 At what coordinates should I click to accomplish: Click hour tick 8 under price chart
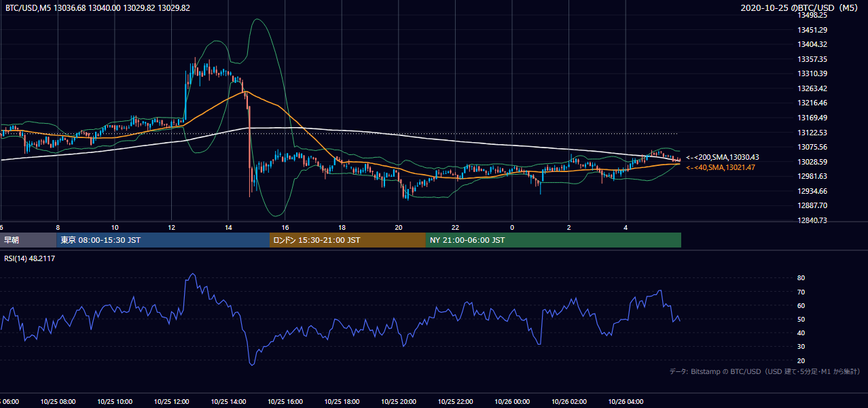(x=58, y=227)
